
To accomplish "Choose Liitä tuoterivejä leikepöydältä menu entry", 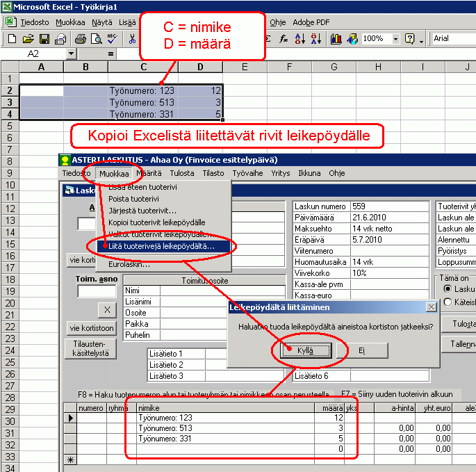I will tap(161, 246).
